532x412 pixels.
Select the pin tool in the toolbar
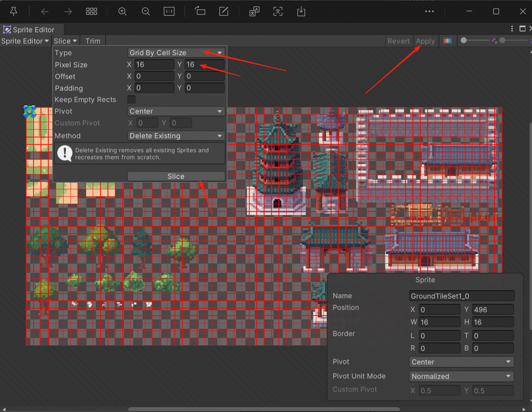click(13, 11)
